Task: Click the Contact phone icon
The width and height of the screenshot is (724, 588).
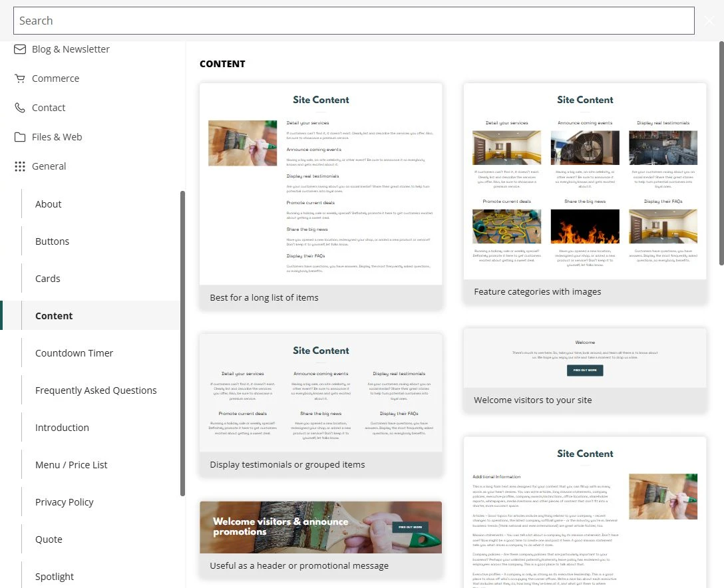Action: click(20, 108)
